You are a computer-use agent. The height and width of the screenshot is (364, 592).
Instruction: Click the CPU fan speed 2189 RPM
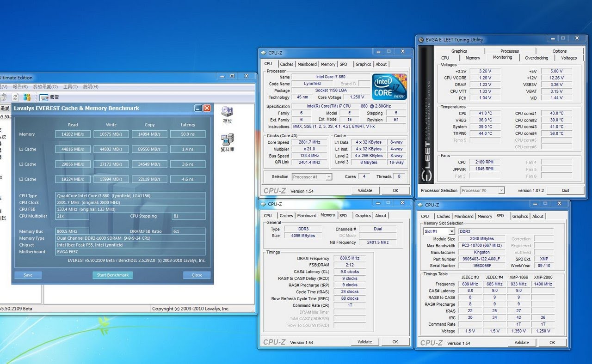[485, 162]
